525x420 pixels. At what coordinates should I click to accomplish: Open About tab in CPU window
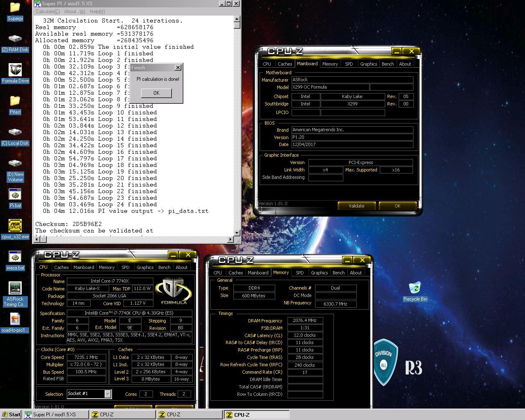(x=181, y=267)
